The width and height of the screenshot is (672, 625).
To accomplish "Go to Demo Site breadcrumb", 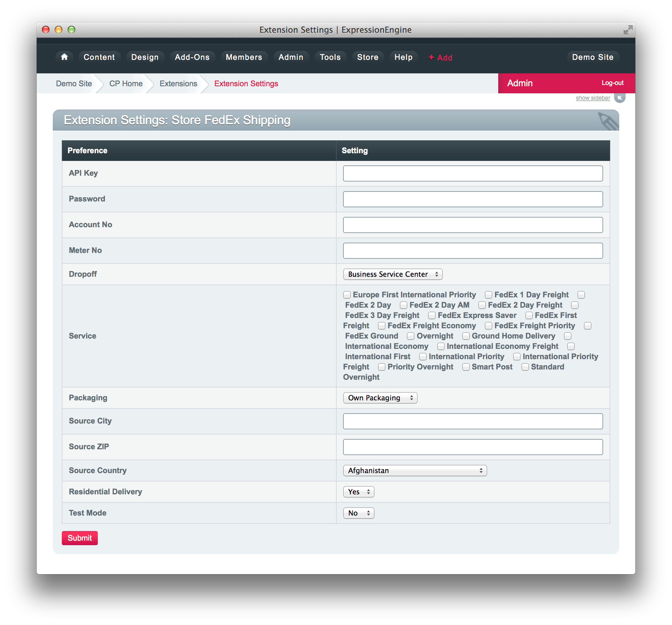I will [74, 83].
